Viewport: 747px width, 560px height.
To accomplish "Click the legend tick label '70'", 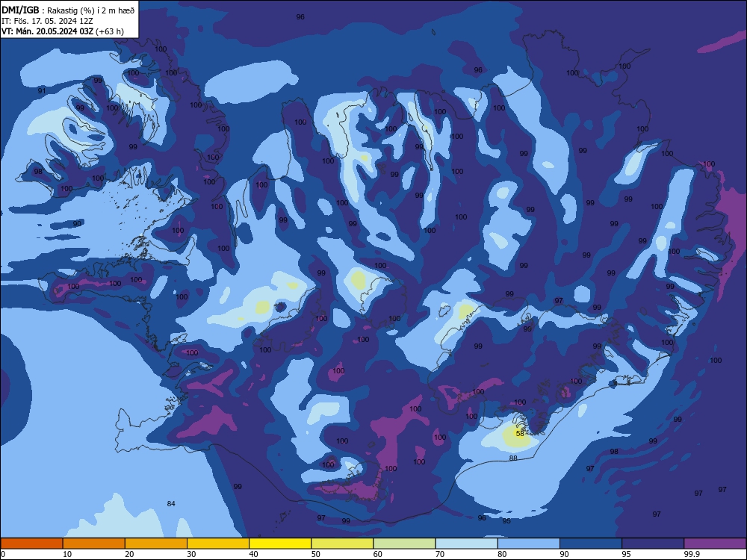I will pyautogui.click(x=440, y=554).
